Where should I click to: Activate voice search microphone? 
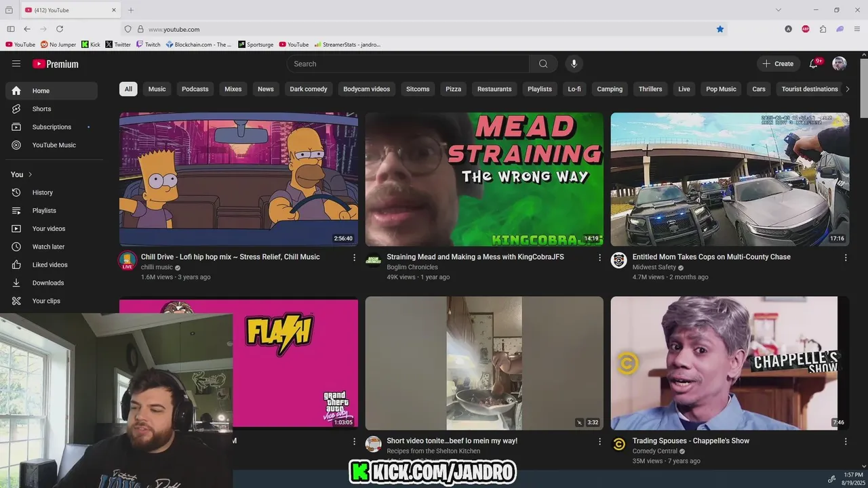click(574, 64)
